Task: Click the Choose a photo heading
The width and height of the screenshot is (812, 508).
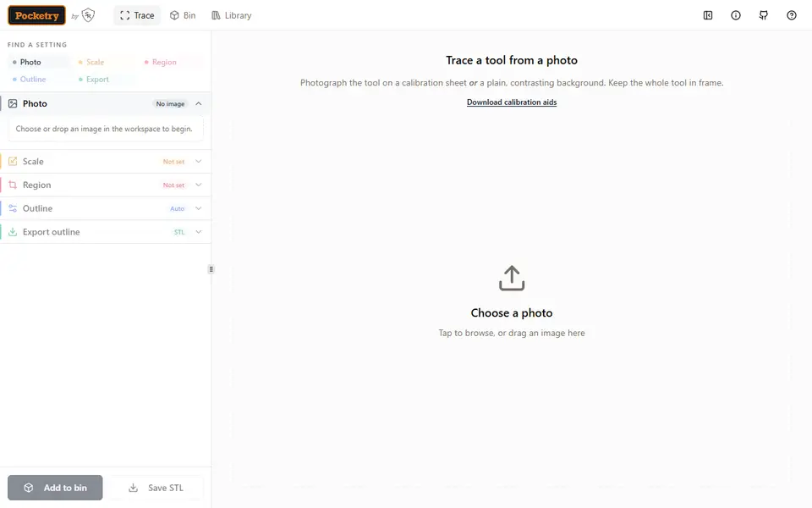Action: (x=512, y=313)
